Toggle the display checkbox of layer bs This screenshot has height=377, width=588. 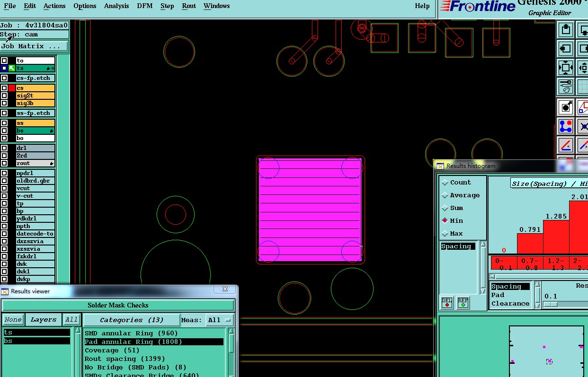click(4, 131)
